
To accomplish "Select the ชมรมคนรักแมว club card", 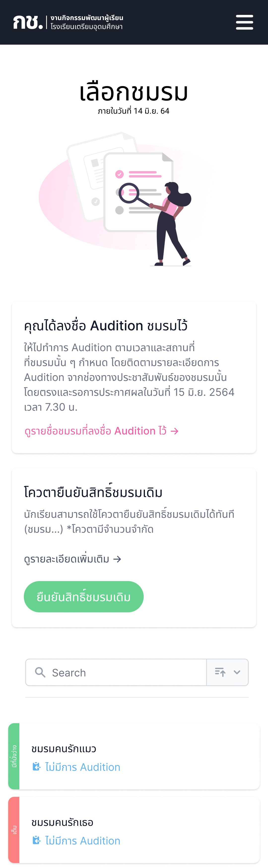I will (134, 756).
